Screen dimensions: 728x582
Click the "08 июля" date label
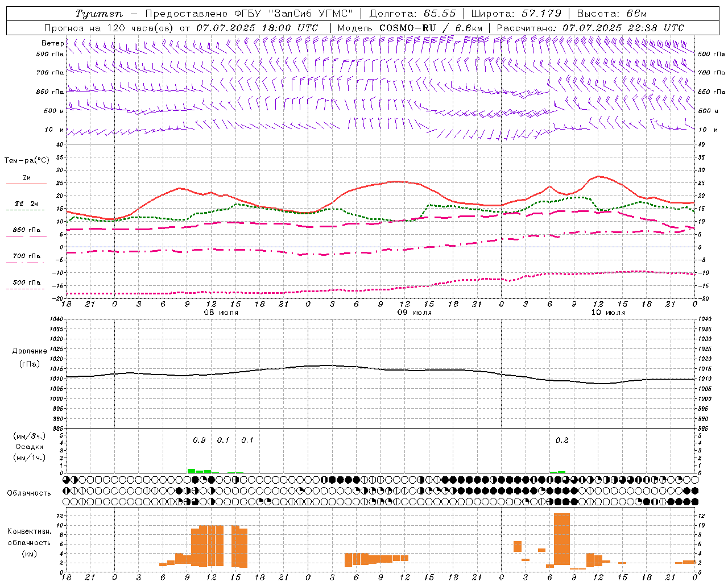(221, 313)
